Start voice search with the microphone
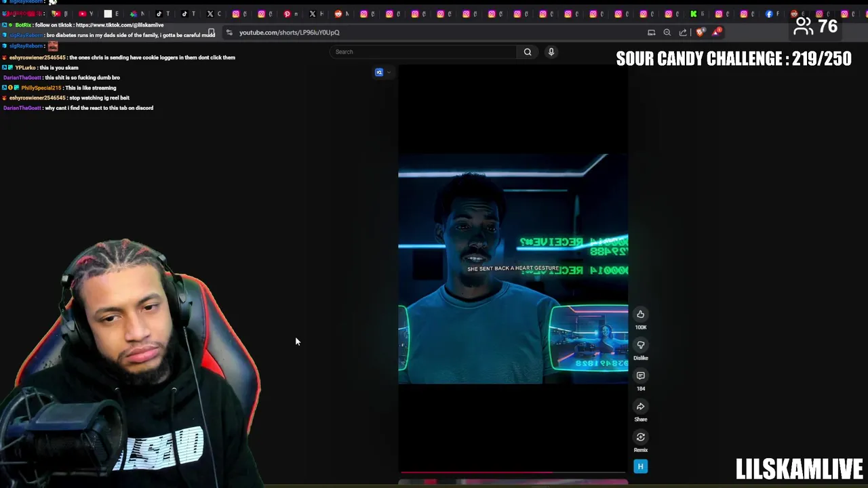 [551, 52]
